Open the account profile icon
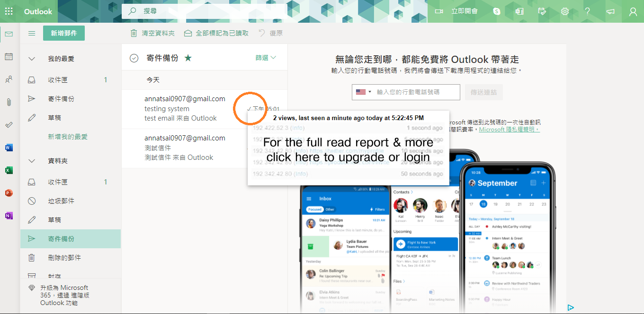Screen dimensions: 644x314 tap(633, 11)
